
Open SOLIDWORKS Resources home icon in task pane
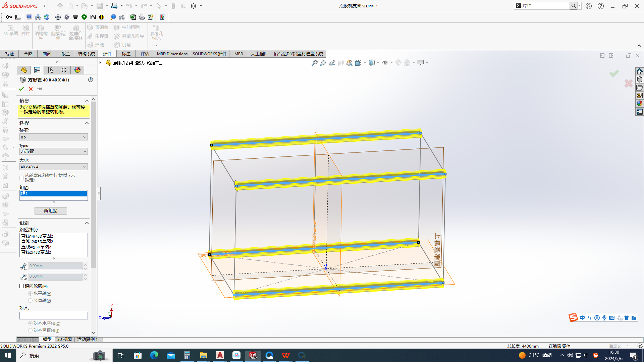[x=640, y=71]
